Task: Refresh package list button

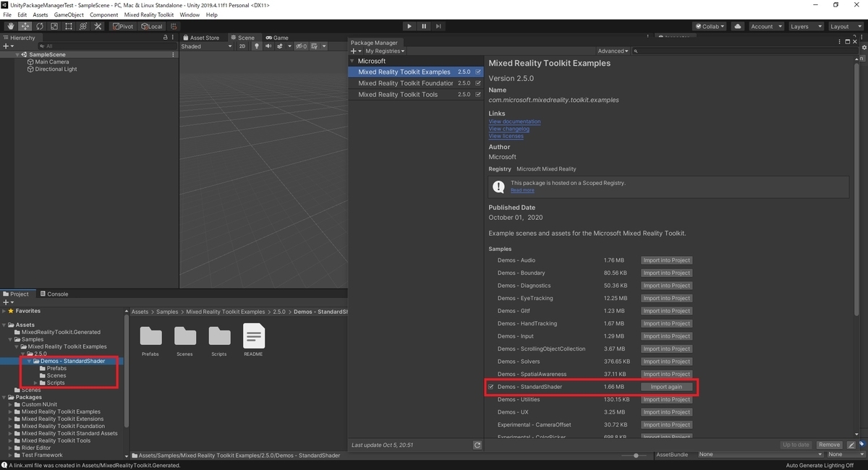Action: click(x=477, y=445)
